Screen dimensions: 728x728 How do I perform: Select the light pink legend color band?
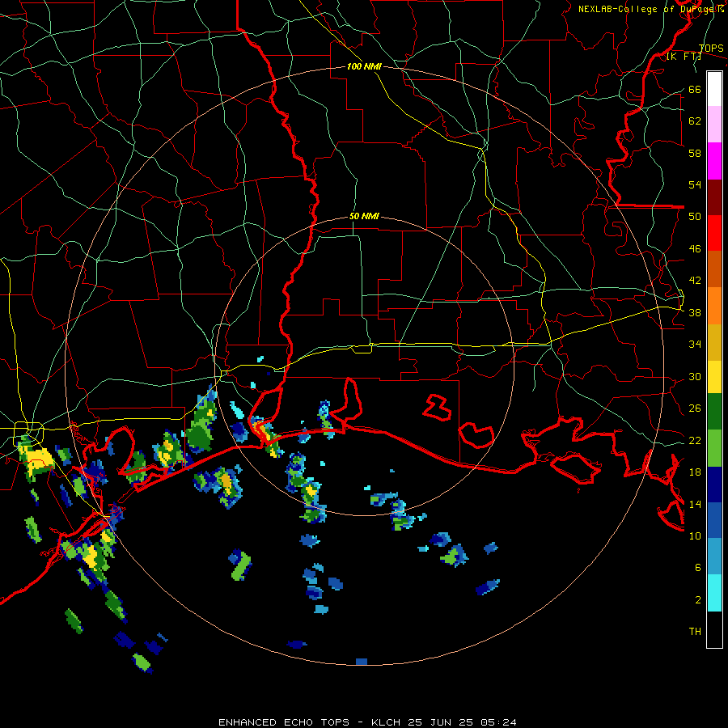tap(714, 124)
